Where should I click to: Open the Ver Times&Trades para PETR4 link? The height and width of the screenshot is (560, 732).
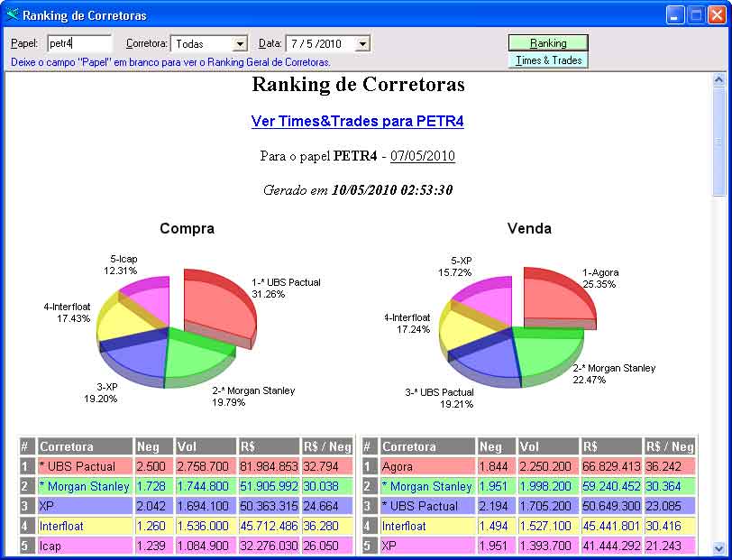[x=357, y=121]
